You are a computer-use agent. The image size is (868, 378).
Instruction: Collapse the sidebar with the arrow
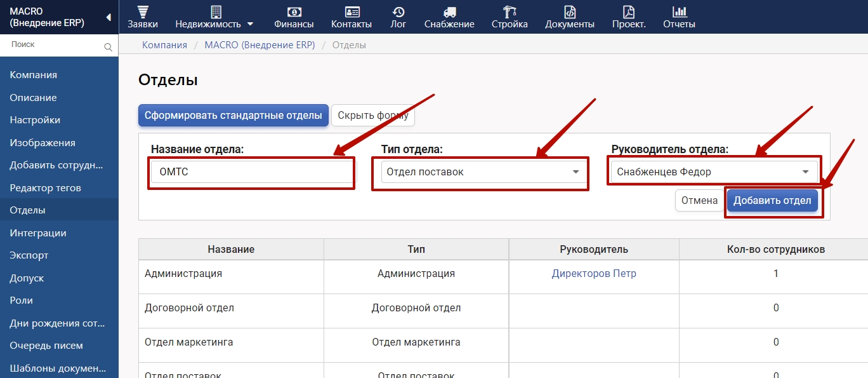coord(109,17)
